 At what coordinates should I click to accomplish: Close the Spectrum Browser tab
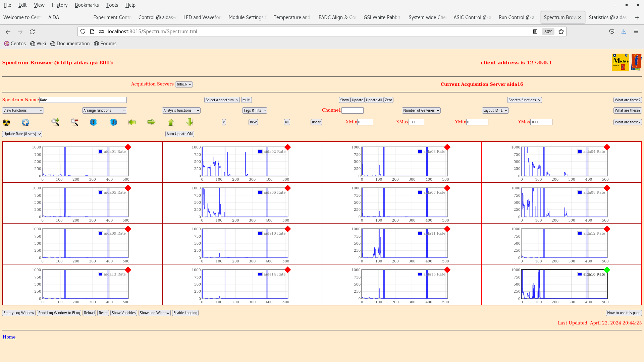[x=580, y=17]
